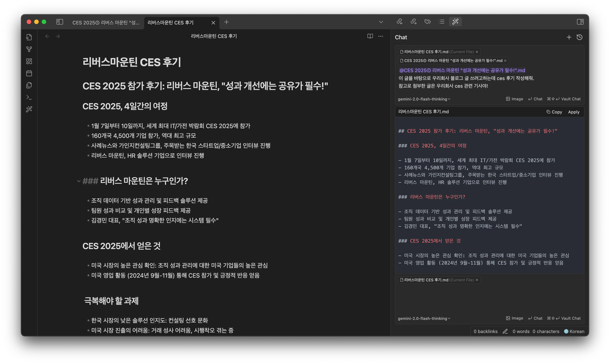Collapse the 리버스 마운틴은 누구인가? heading
This screenshot has height=364, width=610.
click(x=79, y=181)
